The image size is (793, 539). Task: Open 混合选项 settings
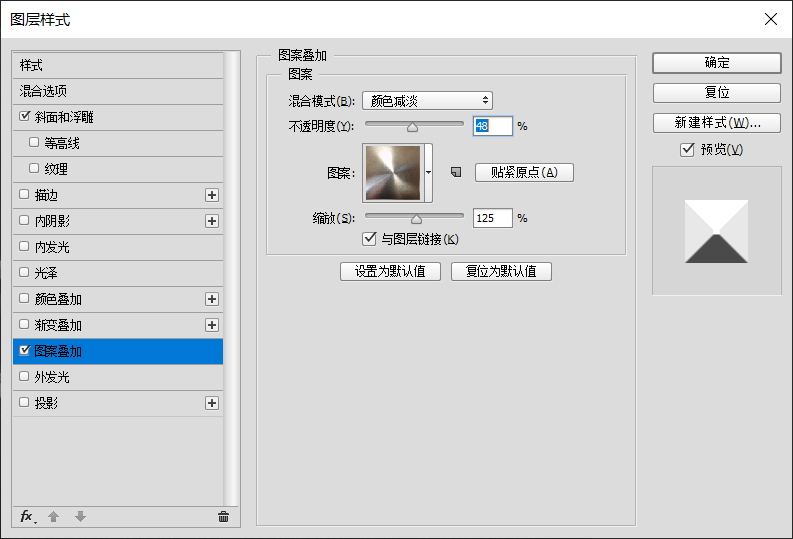[x=118, y=92]
